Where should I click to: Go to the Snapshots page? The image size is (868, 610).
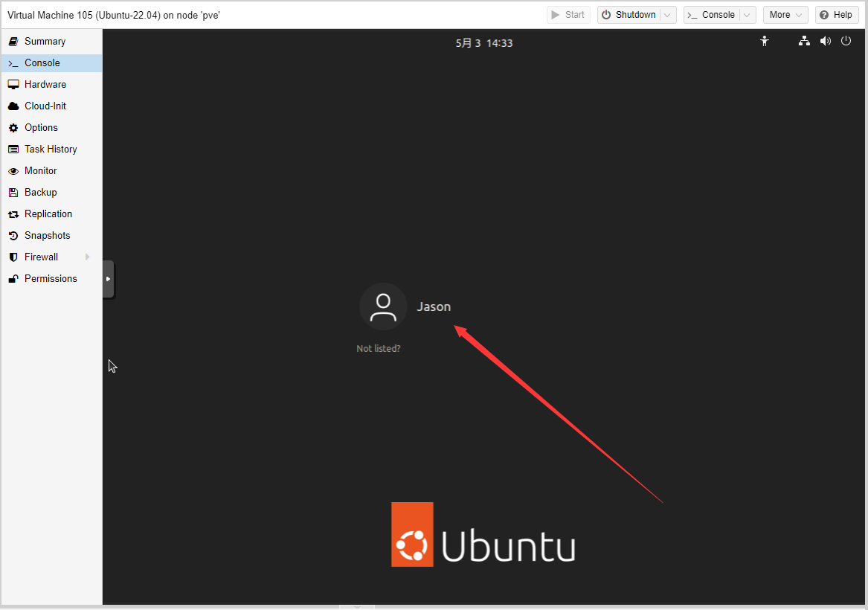(47, 236)
